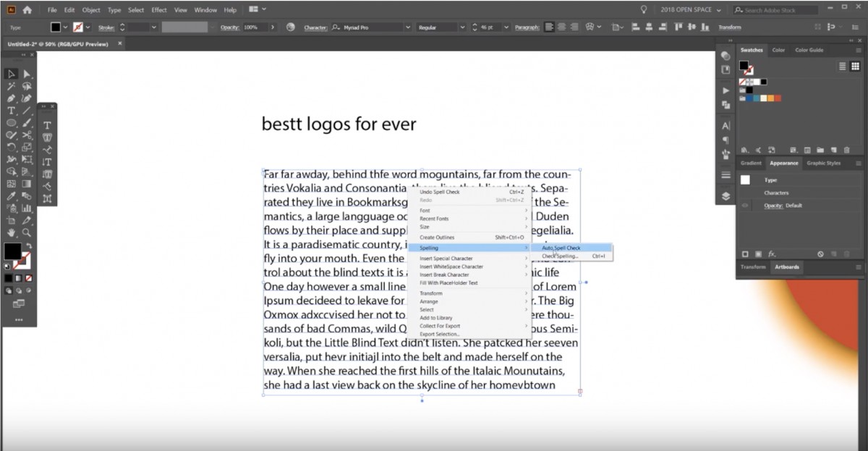This screenshot has width=868, height=451.
Task: Select the Scissors tool
Action: 27,135
